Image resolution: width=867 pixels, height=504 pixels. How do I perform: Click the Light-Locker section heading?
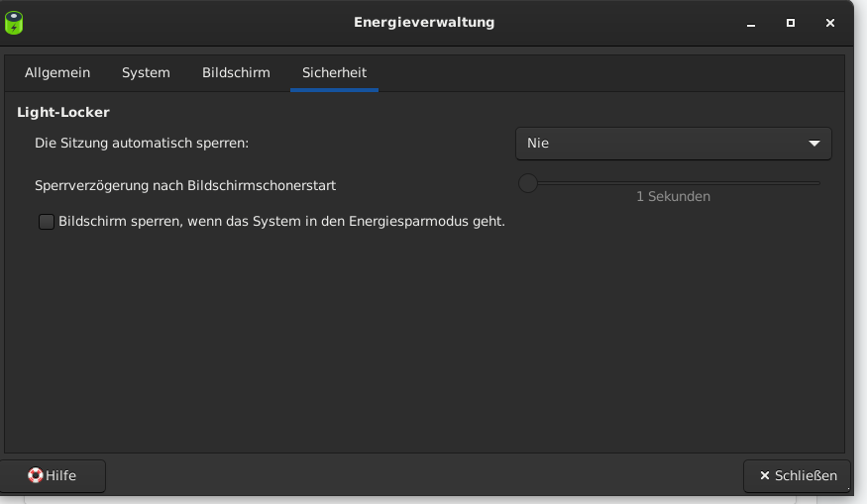tap(63, 112)
